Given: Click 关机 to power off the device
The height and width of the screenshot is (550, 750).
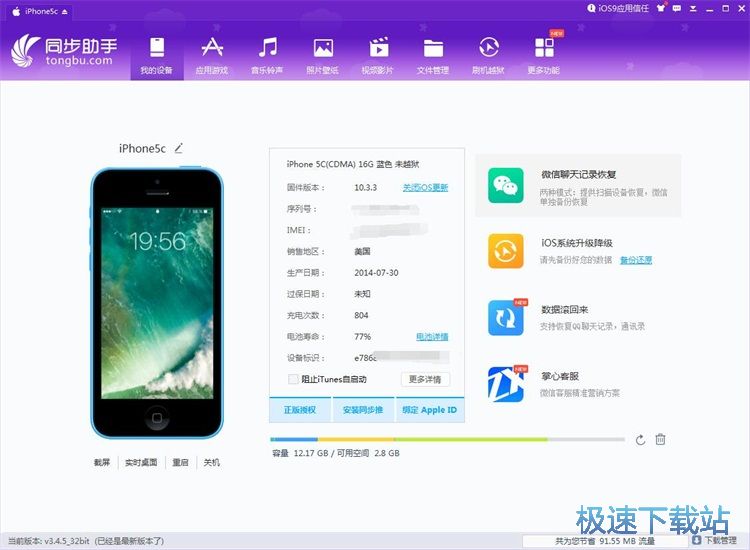Looking at the screenshot, I should pyautogui.click(x=212, y=462).
